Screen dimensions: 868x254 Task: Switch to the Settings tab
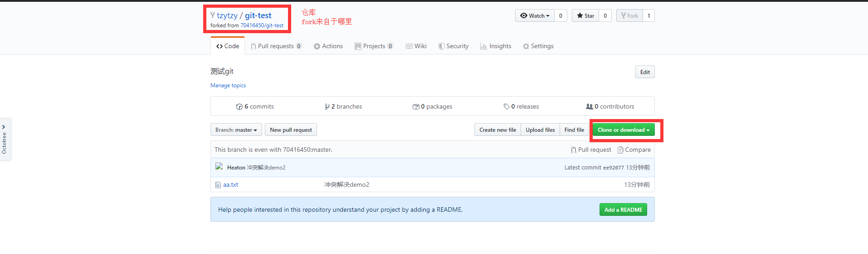[x=538, y=46]
